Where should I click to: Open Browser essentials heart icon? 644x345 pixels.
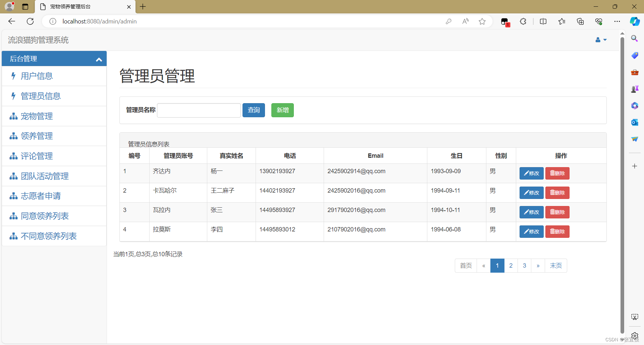(599, 21)
